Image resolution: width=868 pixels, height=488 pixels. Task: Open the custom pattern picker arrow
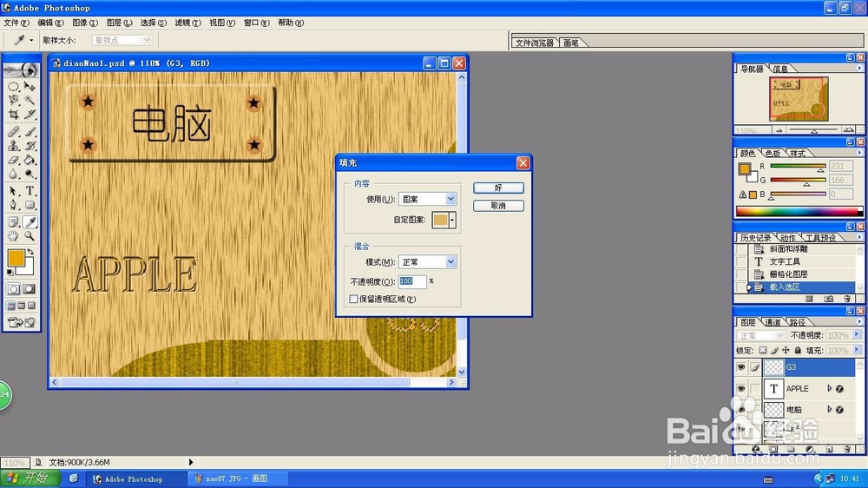(x=452, y=220)
